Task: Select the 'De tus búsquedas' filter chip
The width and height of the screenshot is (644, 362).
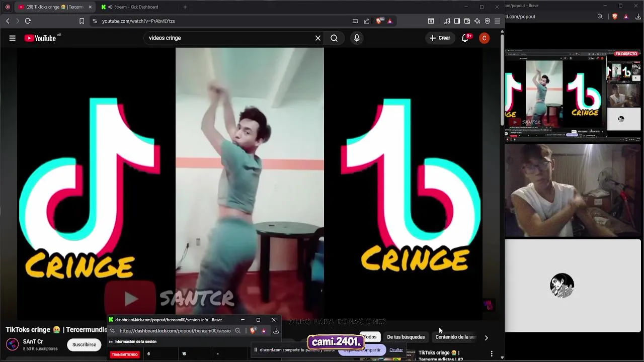Action: click(406, 337)
